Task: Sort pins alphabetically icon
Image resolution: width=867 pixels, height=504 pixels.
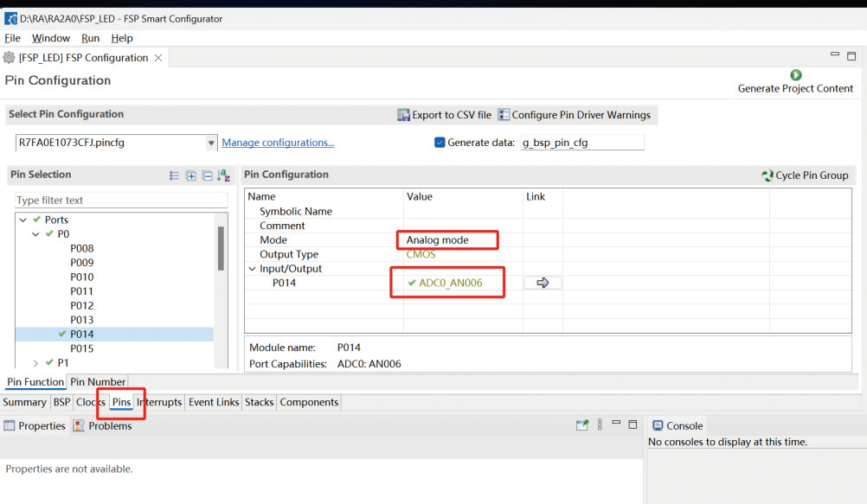Action: 223,175
